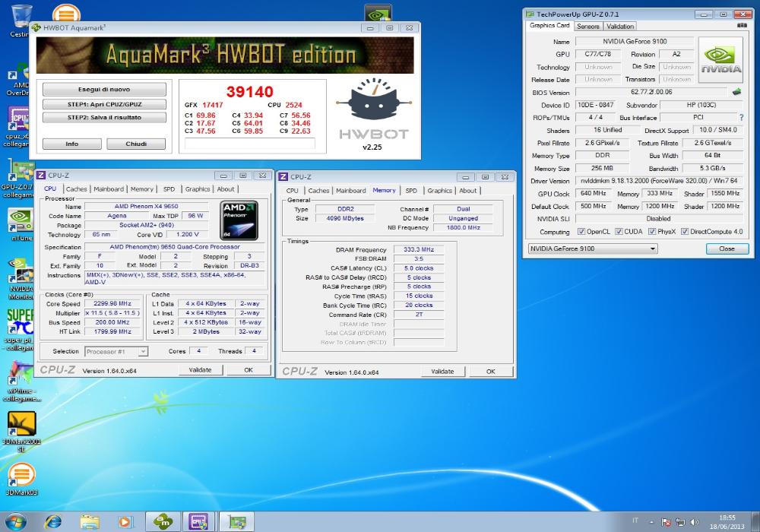Click Validate in left CPU-Z window
The height and width of the screenshot is (532, 760).
click(200, 369)
